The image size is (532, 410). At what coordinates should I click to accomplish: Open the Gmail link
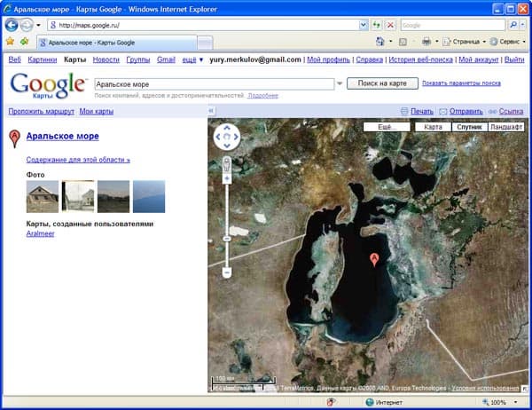click(166, 59)
